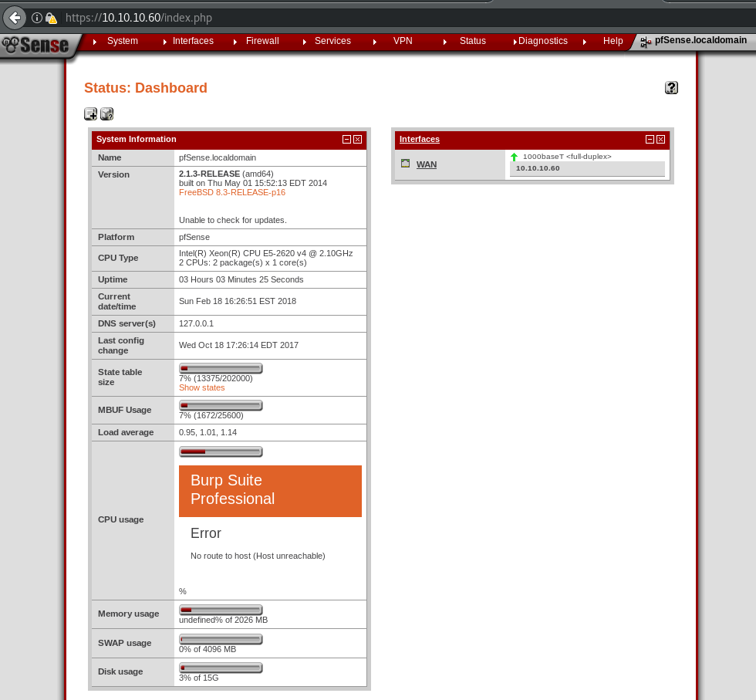Open site information icon in address bar
This screenshot has width=756, height=700.
[x=37, y=18]
